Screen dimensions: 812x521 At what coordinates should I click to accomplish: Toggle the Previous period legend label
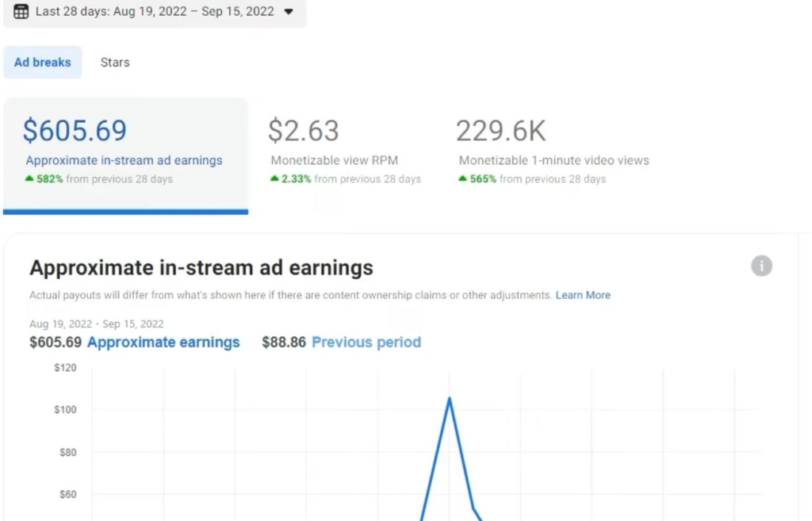[366, 343]
